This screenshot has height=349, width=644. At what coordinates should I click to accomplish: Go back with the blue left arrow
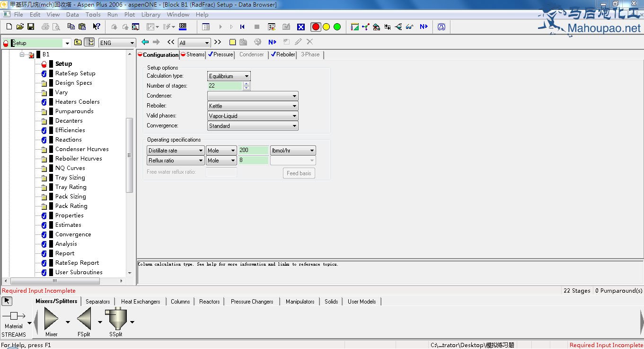pyautogui.click(x=145, y=42)
